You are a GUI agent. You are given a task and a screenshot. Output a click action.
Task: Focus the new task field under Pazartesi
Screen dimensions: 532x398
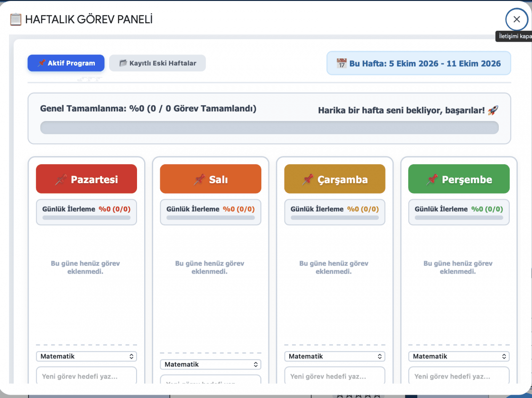coord(86,376)
